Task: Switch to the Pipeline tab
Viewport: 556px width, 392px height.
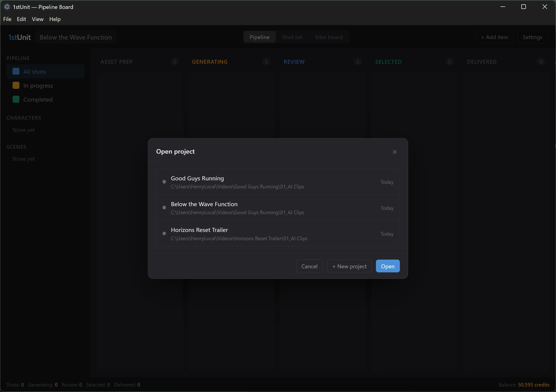Action: [259, 37]
